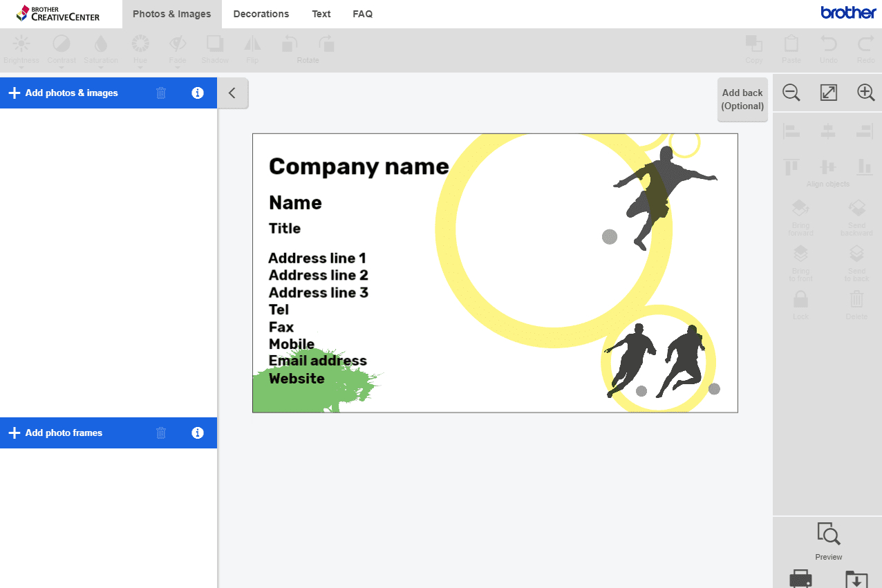Viewport: 882px width, 588px height.
Task: Click the Fade eye icon
Action: [178, 44]
